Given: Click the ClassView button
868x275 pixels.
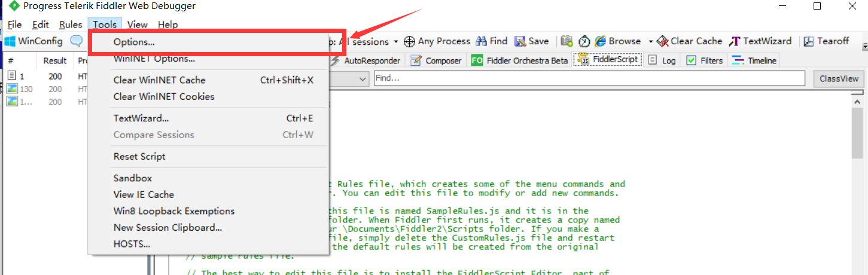Looking at the screenshot, I should click(x=839, y=79).
